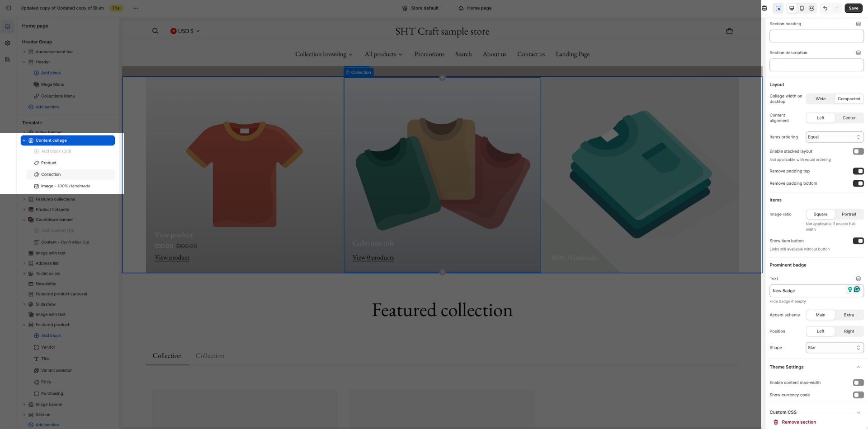Open the Items ordering dropdown
This screenshot has height=429, width=868.
tap(834, 137)
